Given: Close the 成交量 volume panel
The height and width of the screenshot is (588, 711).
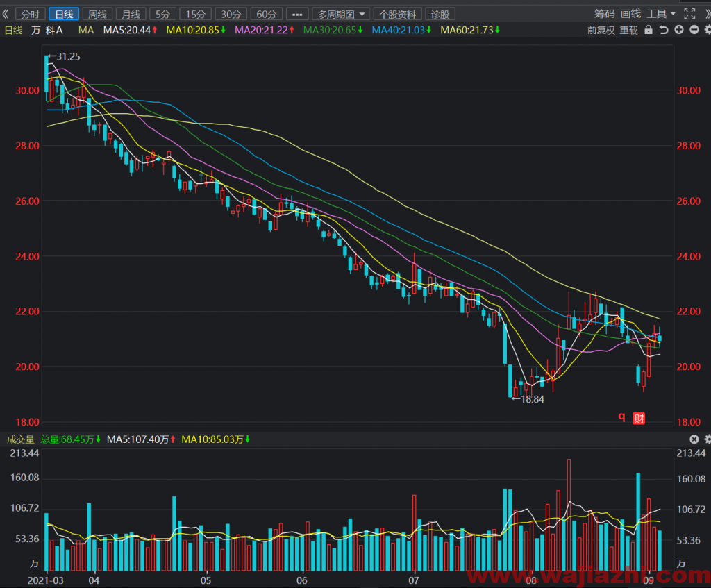Looking at the screenshot, I should click(x=694, y=439).
